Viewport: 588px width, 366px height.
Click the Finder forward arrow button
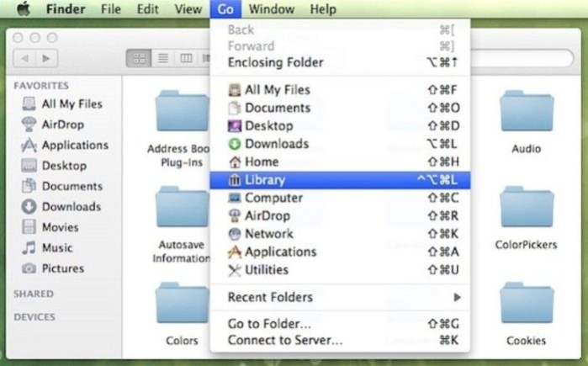click(x=46, y=59)
